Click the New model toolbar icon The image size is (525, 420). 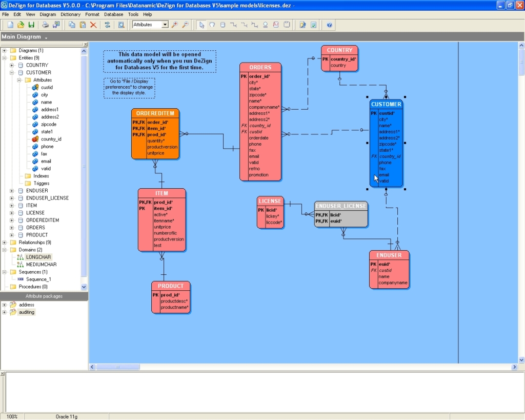(10, 25)
